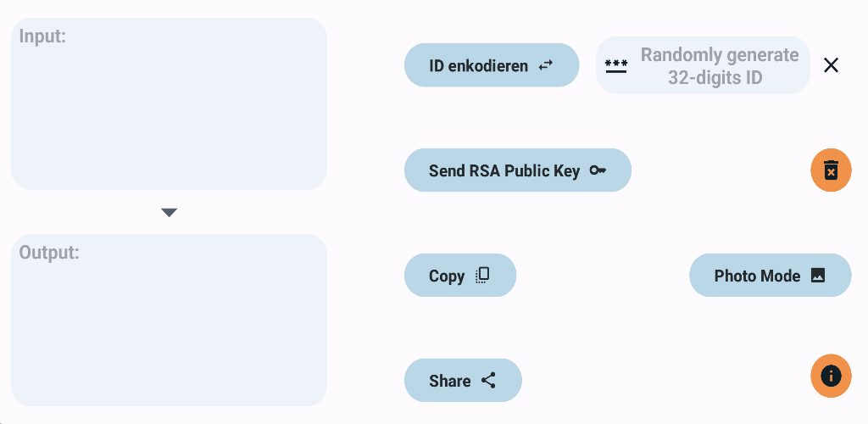Click Send RSA Public Key text
This screenshot has width=868, height=424.
504,170
